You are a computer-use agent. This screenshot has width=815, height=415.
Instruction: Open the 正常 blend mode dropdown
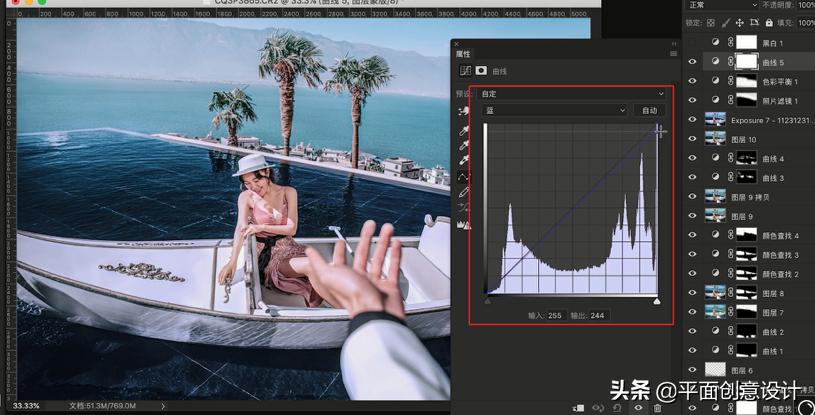(722, 5)
